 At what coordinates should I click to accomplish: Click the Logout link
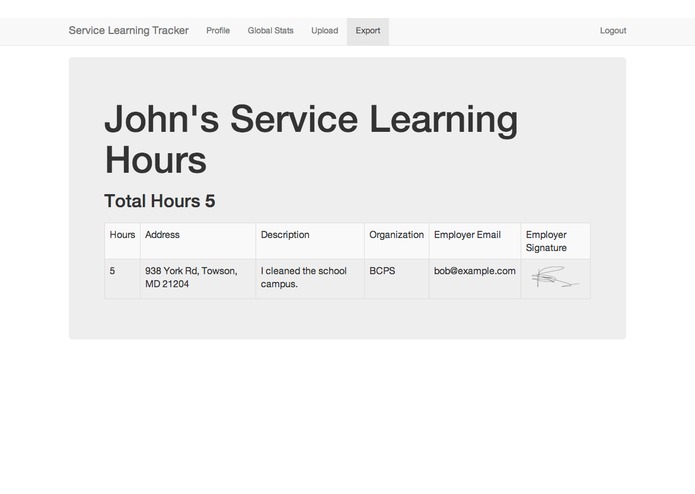click(613, 31)
